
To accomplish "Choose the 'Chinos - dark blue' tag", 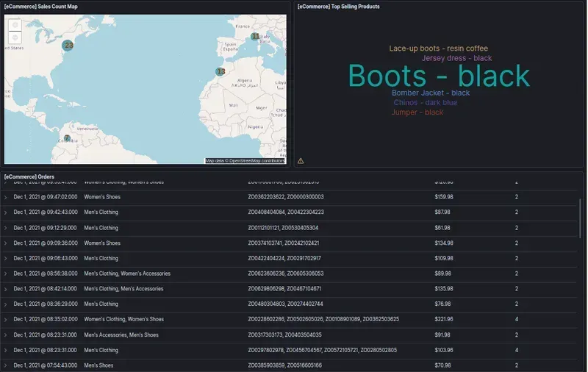I will 425,103.
